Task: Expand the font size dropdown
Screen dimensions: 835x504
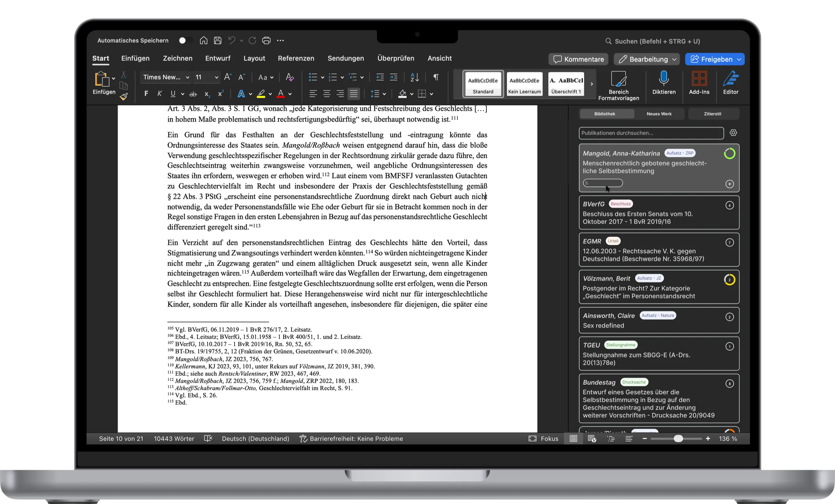Action: point(216,77)
